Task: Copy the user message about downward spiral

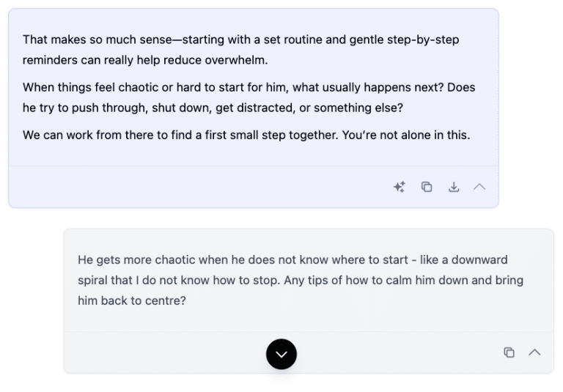Action: pyautogui.click(x=509, y=352)
